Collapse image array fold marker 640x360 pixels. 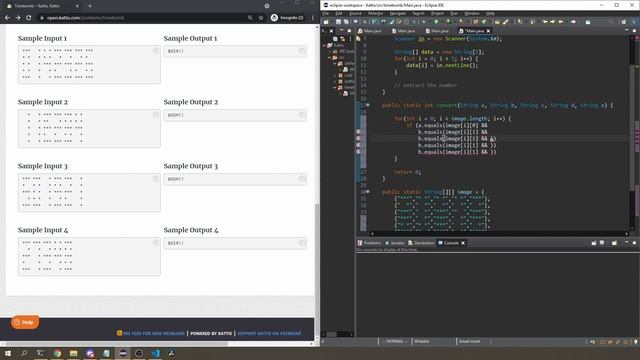click(x=368, y=192)
